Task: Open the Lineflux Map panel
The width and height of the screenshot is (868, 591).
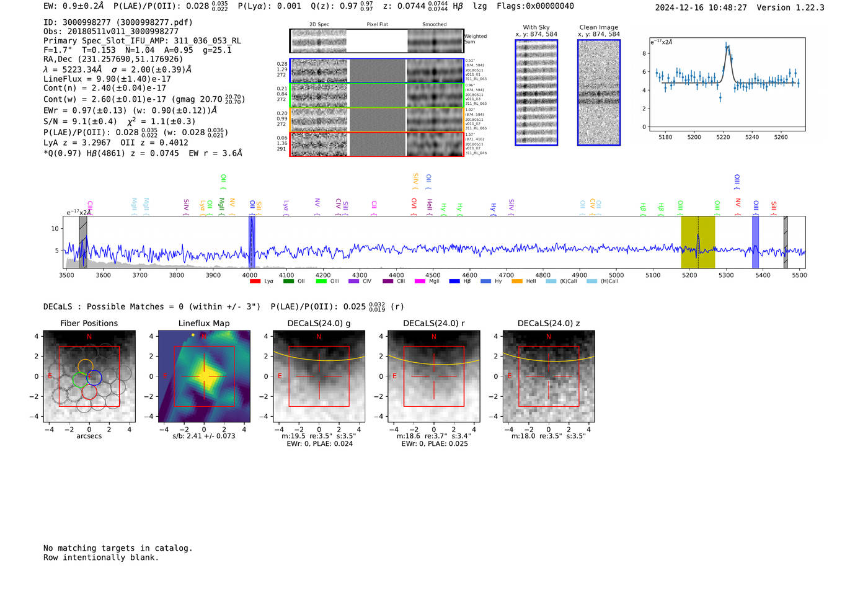Action: click(x=204, y=376)
